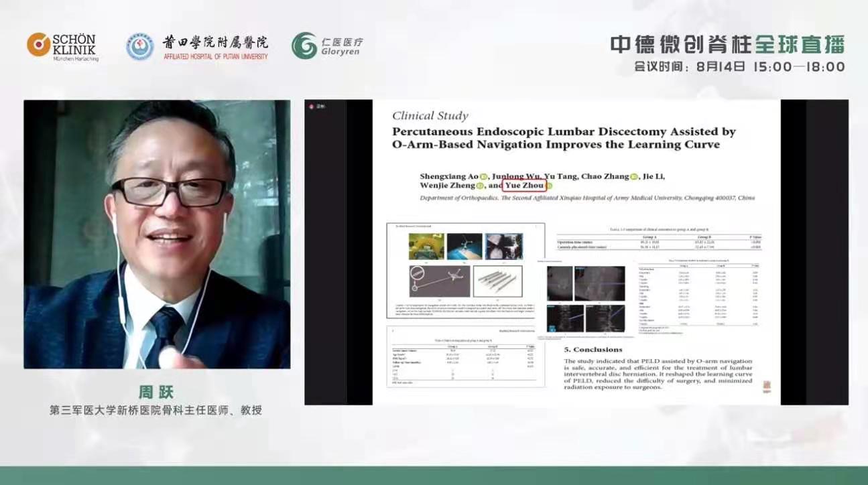Click the small red stamp icon on slide
Image resolution: width=868 pixels, height=485 pixels.
pyautogui.click(x=767, y=386)
